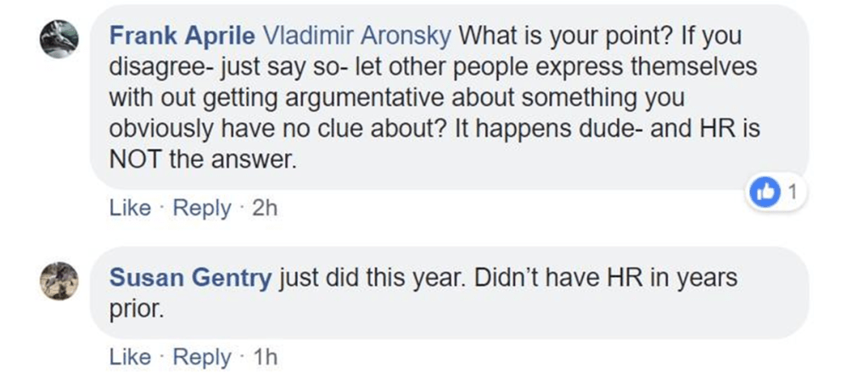Click the words "NOT the answer."
The width and height of the screenshot is (868, 379).
click(204, 158)
